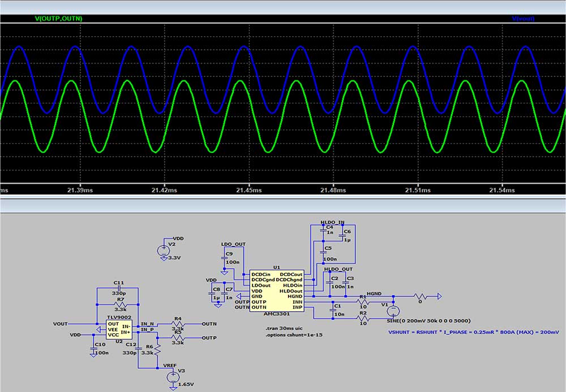Select the resistor R1 symbol
The height and width of the screenshot is (392, 566).
(363, 302)
